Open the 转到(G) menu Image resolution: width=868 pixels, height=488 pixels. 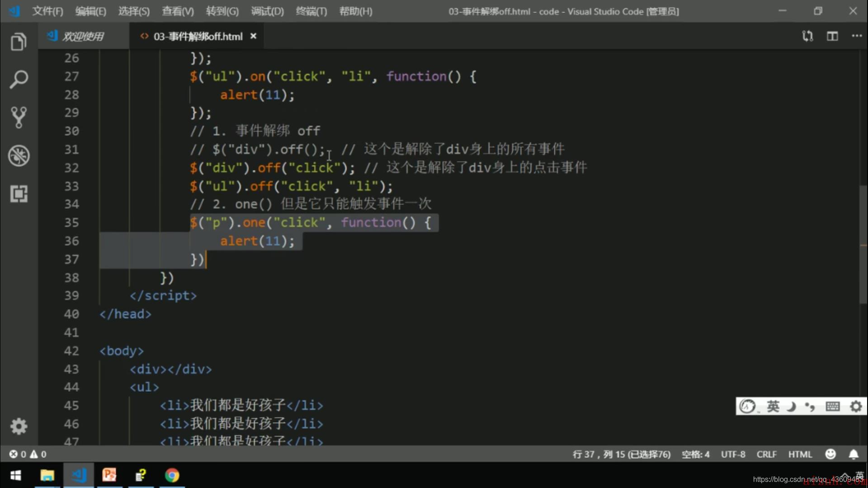point(222,11)
